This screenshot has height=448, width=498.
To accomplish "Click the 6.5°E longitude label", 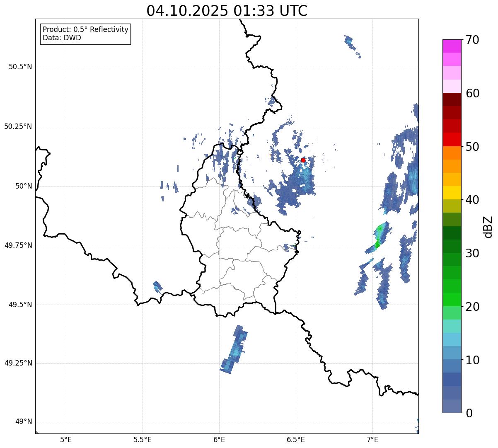I will click(296, 440).
